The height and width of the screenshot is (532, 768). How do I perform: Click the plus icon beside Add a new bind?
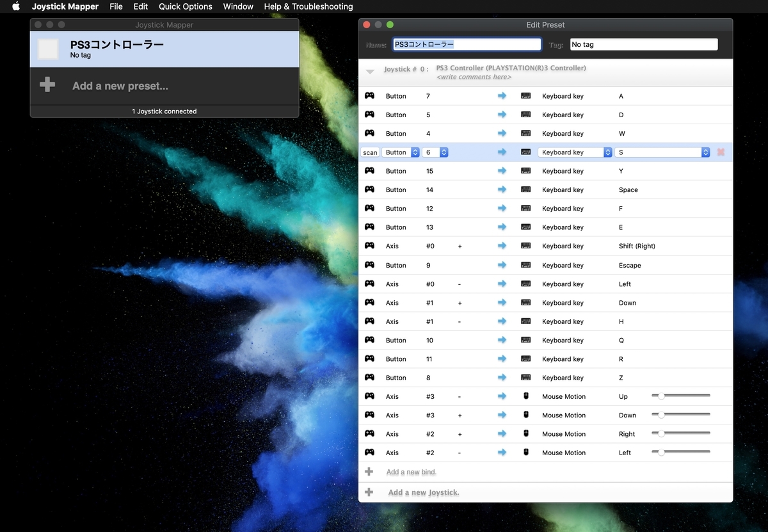(369, 472)
